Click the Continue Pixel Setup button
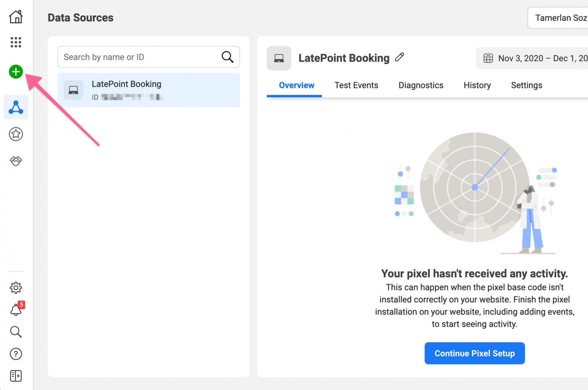Screen dimensions: 588x390 point(474,353)
